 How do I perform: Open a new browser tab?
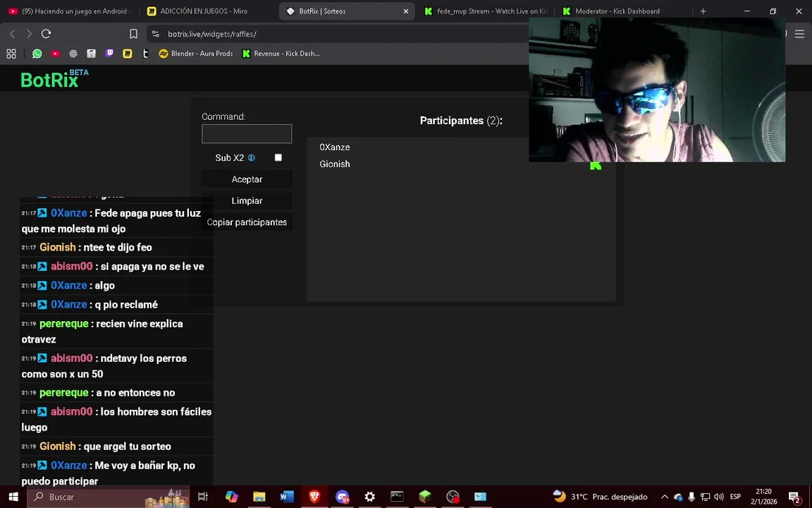click(x=703, y=11)
